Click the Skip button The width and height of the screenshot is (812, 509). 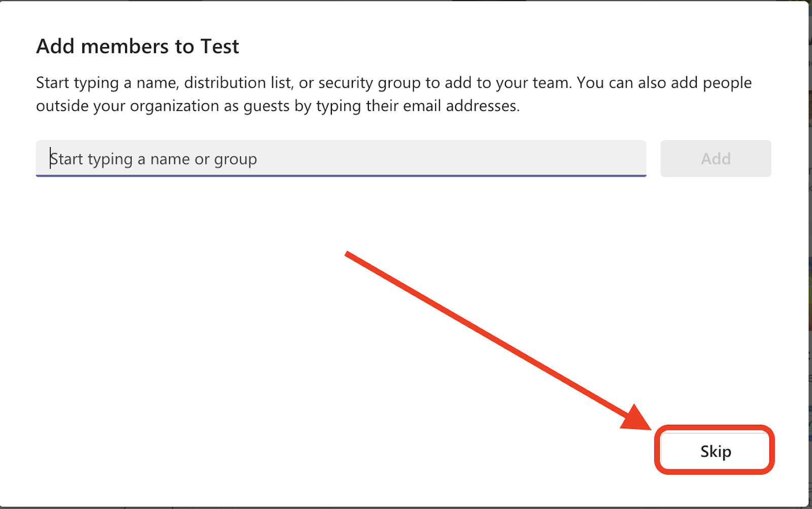(715, 451)
